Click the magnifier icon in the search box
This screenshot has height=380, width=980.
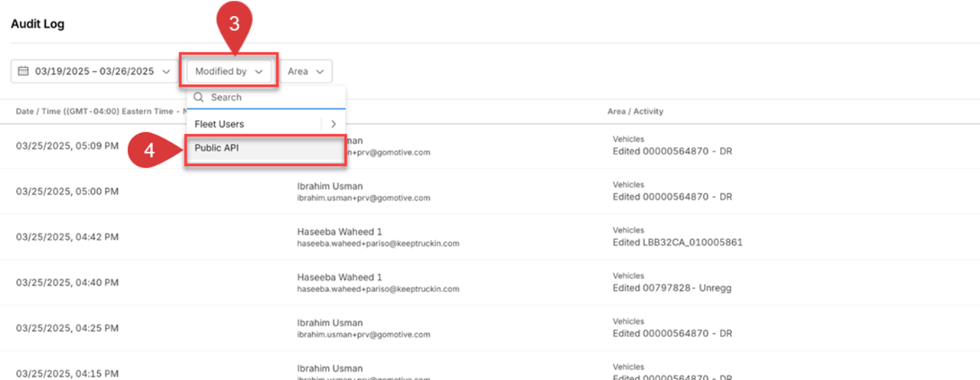tap(199, 98)
